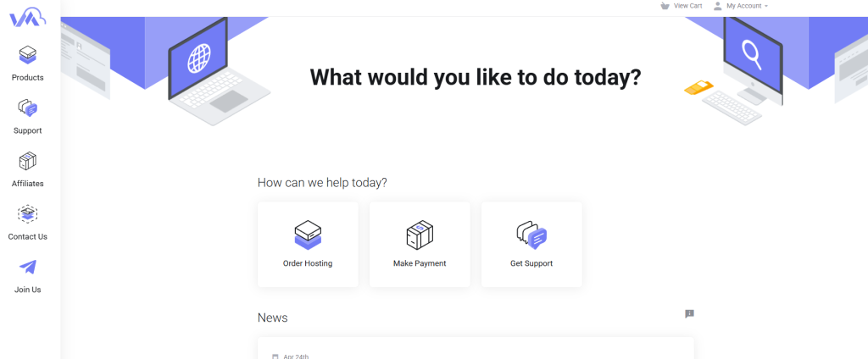The width and height of the screenshot is (868, 359).
Task: Click the Contact Us sidebar icon
Action: (28, 214)
